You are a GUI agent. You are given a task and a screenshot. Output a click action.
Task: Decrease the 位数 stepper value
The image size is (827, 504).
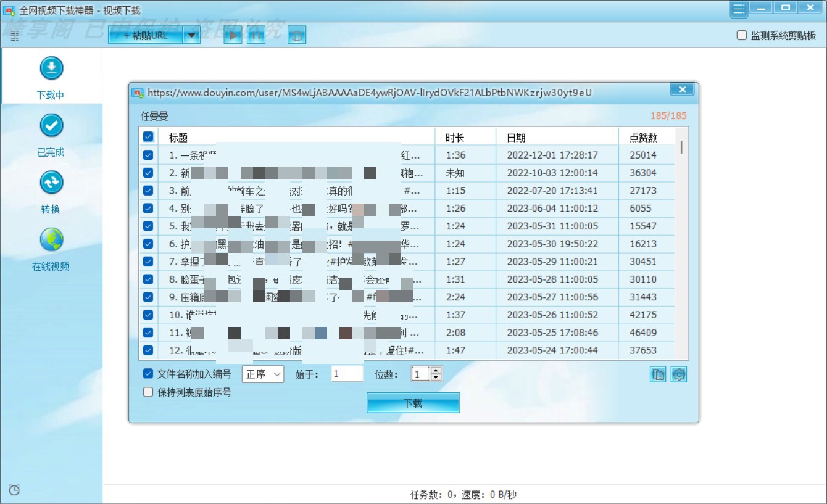436,378
